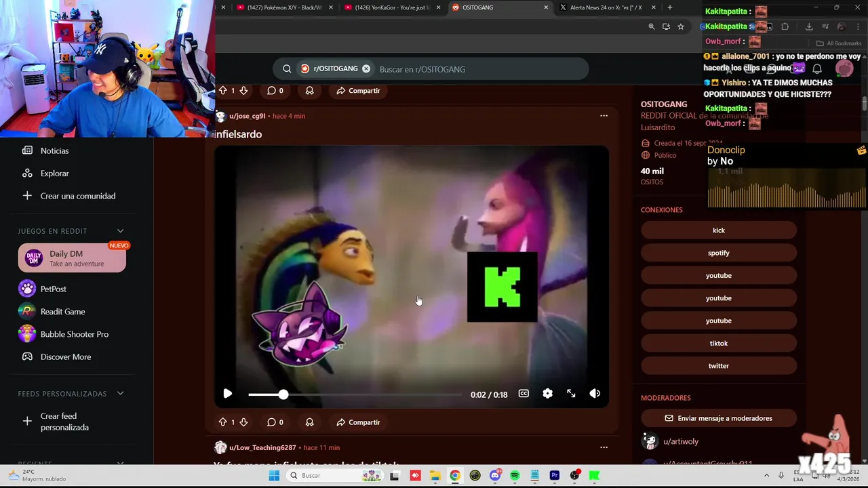The image size is (868, 488).
Task: Toggle closed captions on the video
Action: pos(524,394)
